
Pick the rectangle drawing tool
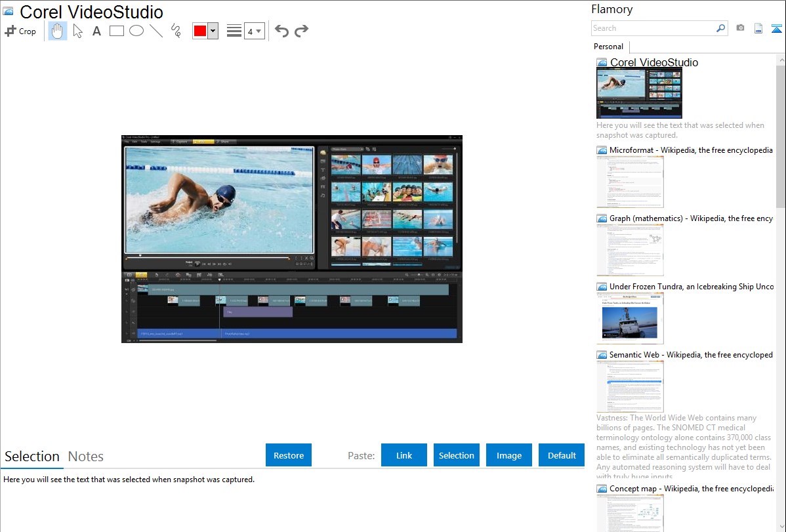coord(116,31)
